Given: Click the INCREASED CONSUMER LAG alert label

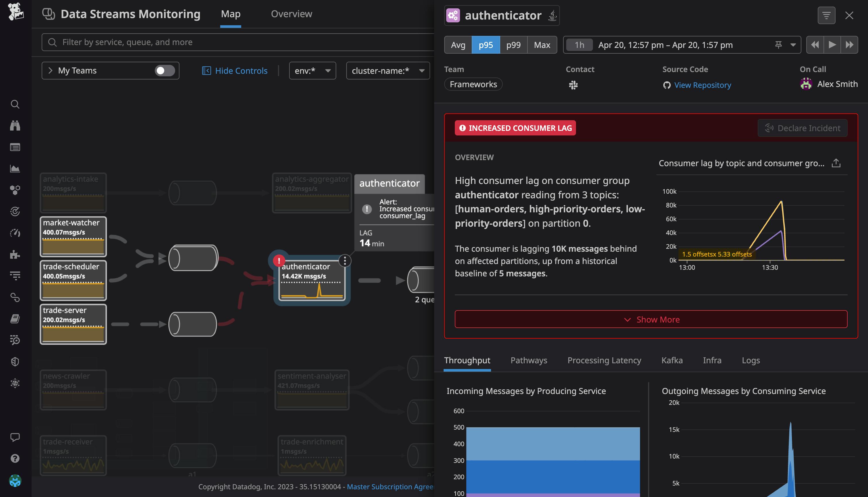Looking at the screenshot, I should tap(515, 128).
